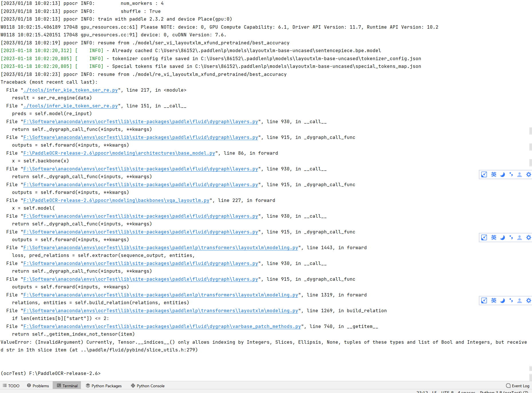This screenshot has height=393, width=532.
Task: Open the vqa_layoutlm.py file link
Action: [116, 200]
